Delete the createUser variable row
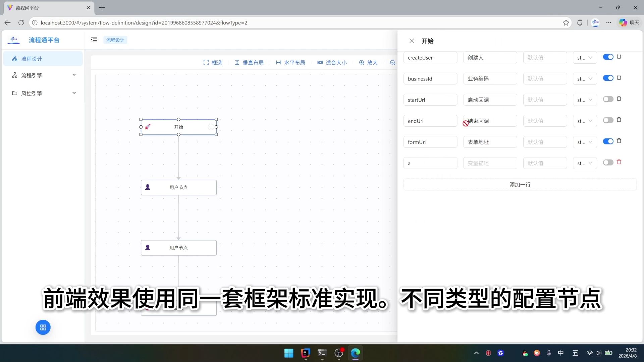 click(619, 57)
